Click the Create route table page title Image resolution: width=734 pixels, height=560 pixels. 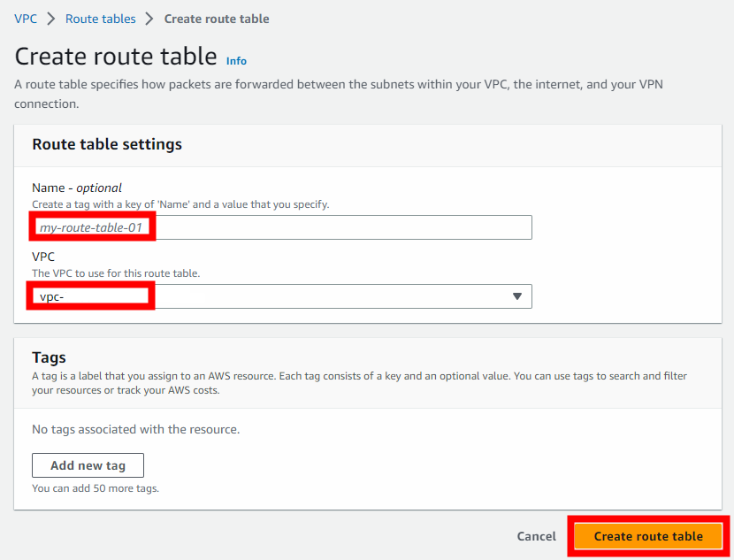115,56
